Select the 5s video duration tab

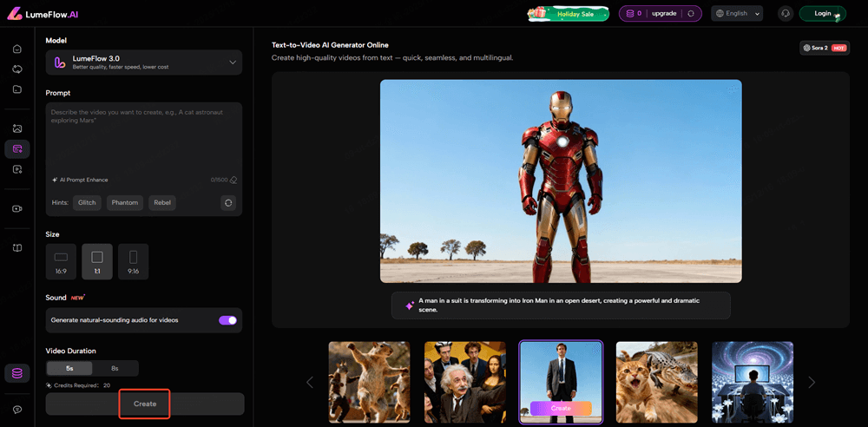coord(69,368)
